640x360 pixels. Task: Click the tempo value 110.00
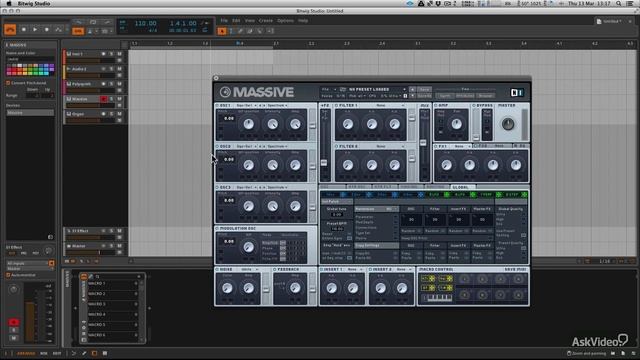(146, 23)
